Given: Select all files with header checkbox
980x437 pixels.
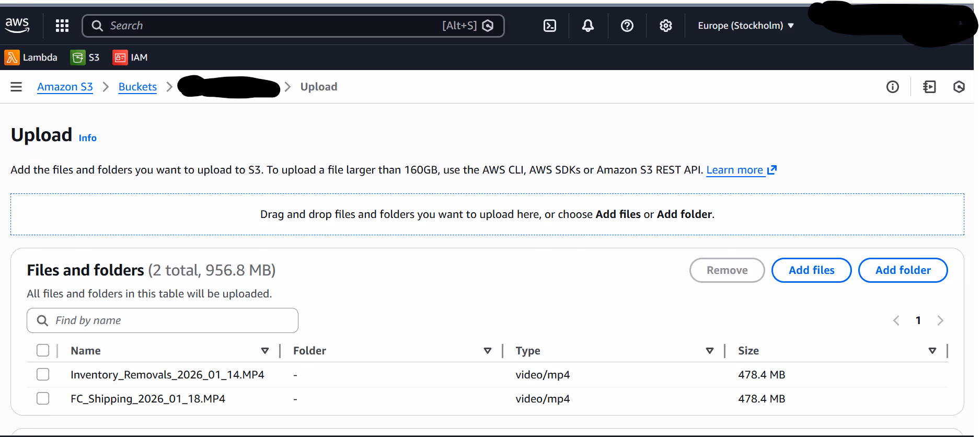Looking at the screenshot, I should pyautogui.click(x=43, y=350).
